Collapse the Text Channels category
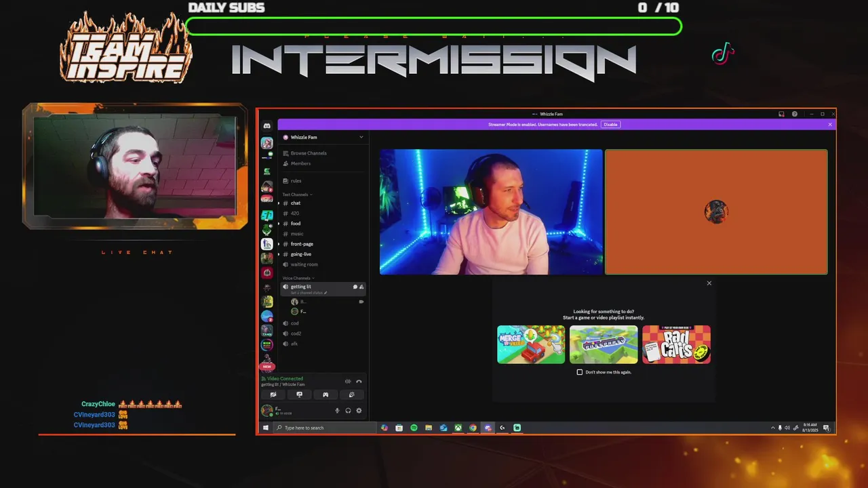 coord(297,195)
